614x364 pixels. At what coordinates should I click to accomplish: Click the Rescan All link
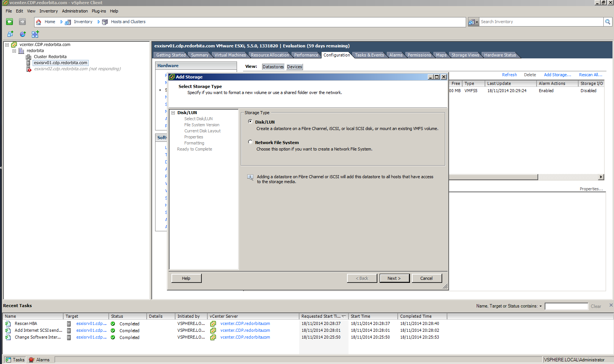click(590, 75)
